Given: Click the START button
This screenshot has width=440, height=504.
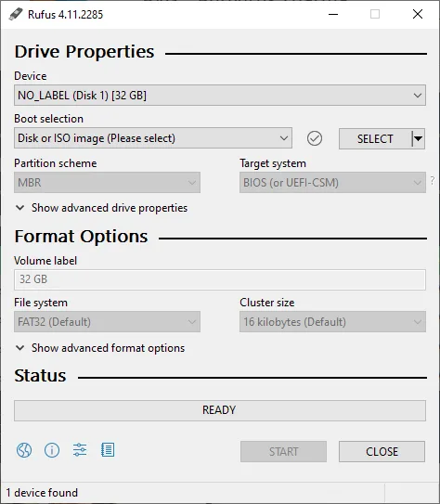Looking at the screenshot, I should (283, 452).
